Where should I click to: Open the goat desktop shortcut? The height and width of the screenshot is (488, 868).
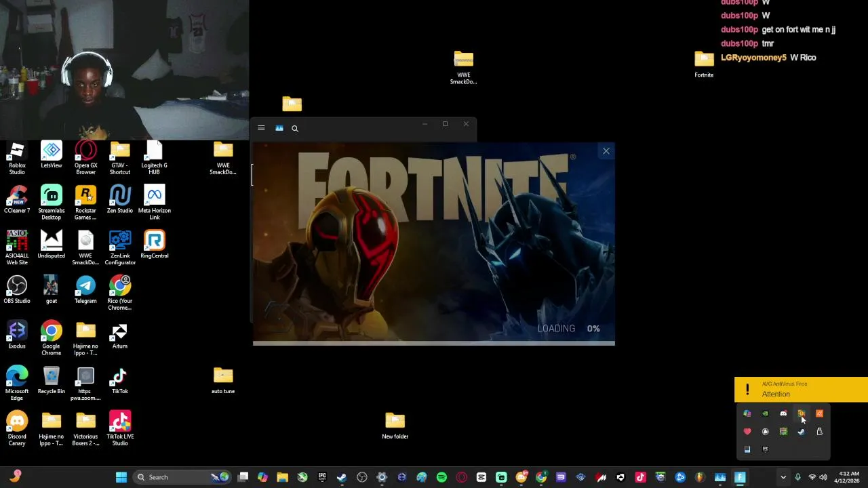tap(52, 290)
